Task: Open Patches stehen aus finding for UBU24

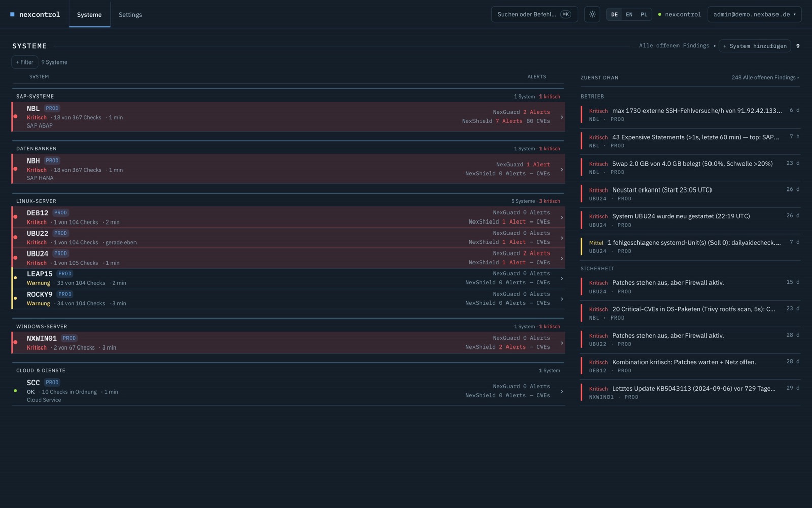Action: 690,287
